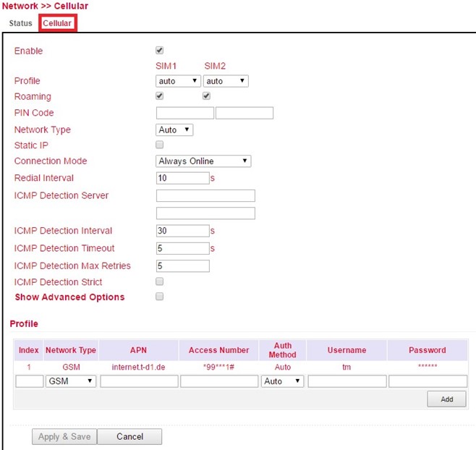Viewport: 476px width, 450px height.
Task: Toggle Roaming checkbox for SIM1
Action: coord(159,96)
